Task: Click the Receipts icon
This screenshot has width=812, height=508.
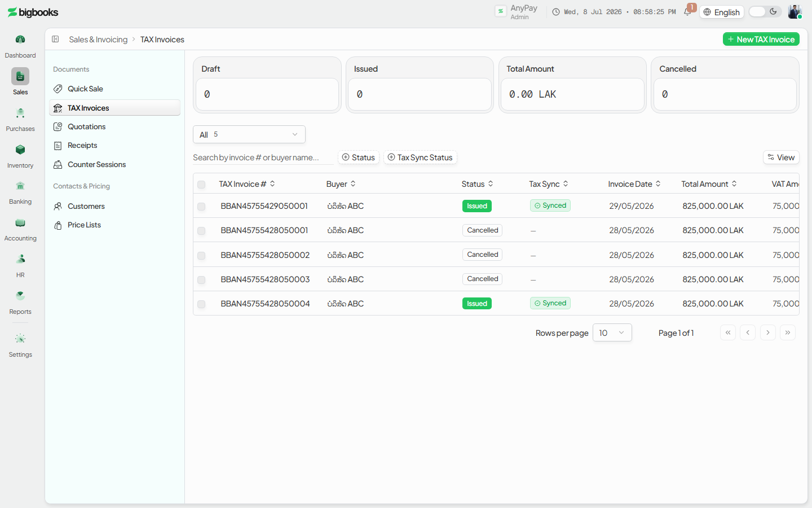Action: click(58, 146)
